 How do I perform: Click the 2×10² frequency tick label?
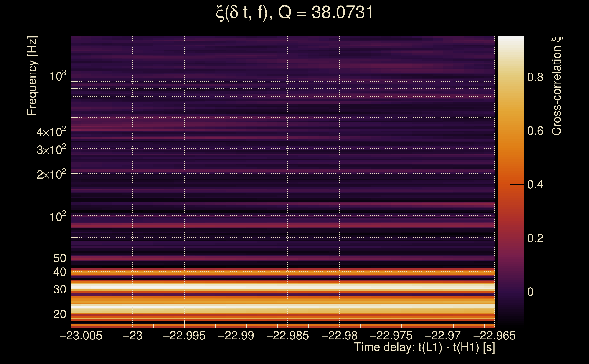point(51,174)
